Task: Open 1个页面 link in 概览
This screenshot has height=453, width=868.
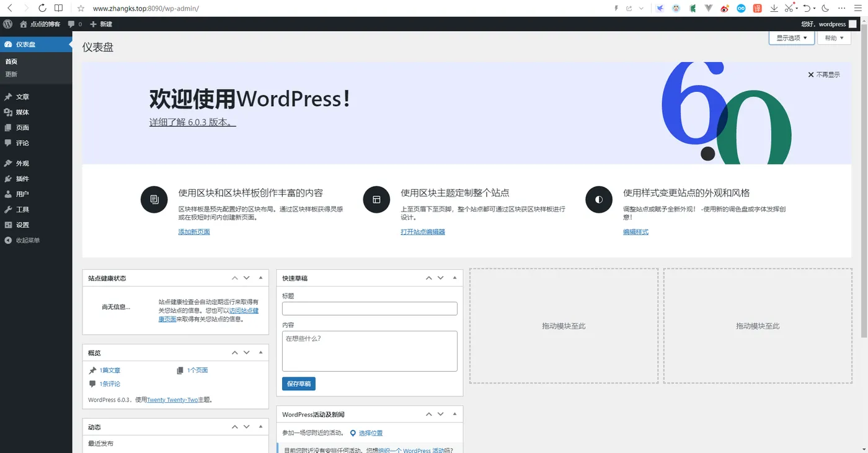Action: tap(197, 370)
